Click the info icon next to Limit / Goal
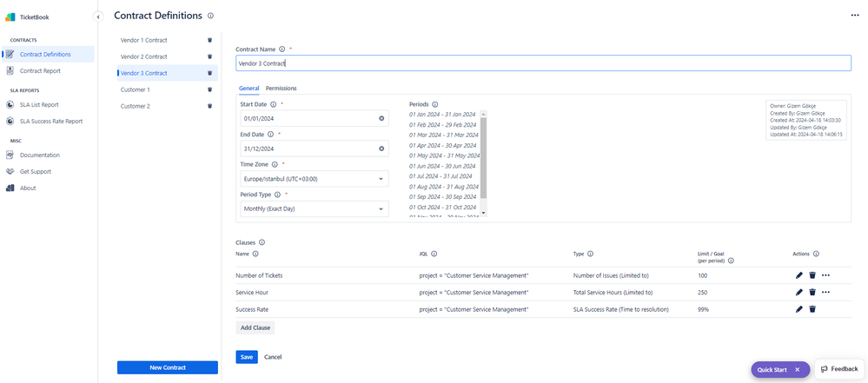 (x=731, y=261)
